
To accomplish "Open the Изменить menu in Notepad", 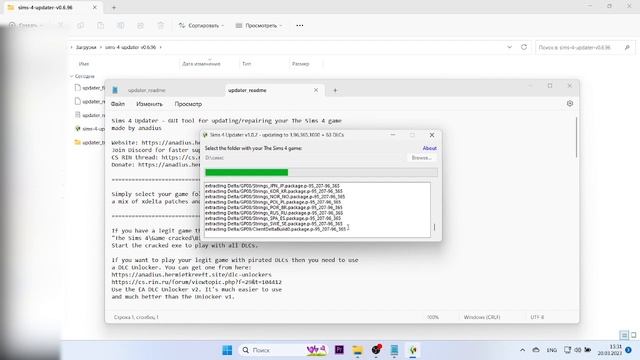I will pyautogui.click(x=149, y=104).
